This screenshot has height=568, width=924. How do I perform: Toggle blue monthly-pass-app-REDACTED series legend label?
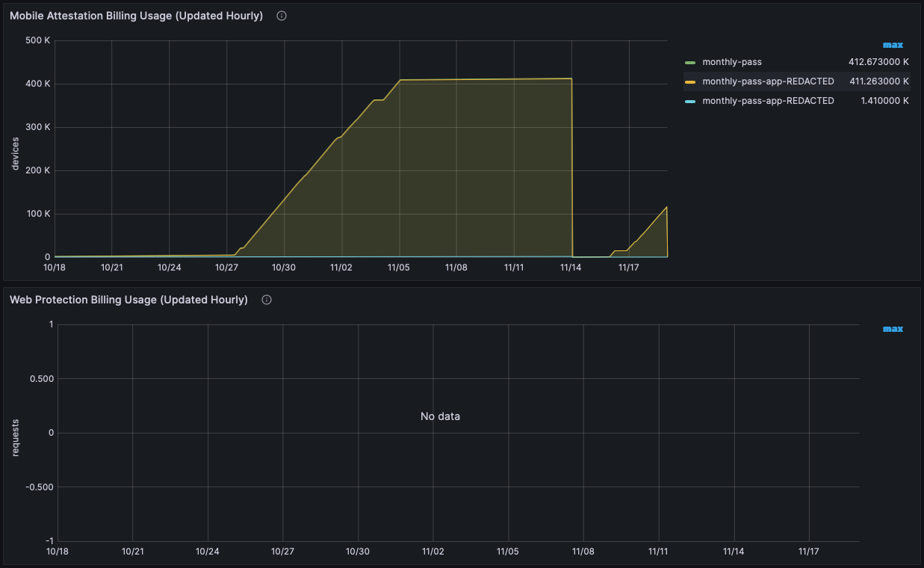point(768,101)
